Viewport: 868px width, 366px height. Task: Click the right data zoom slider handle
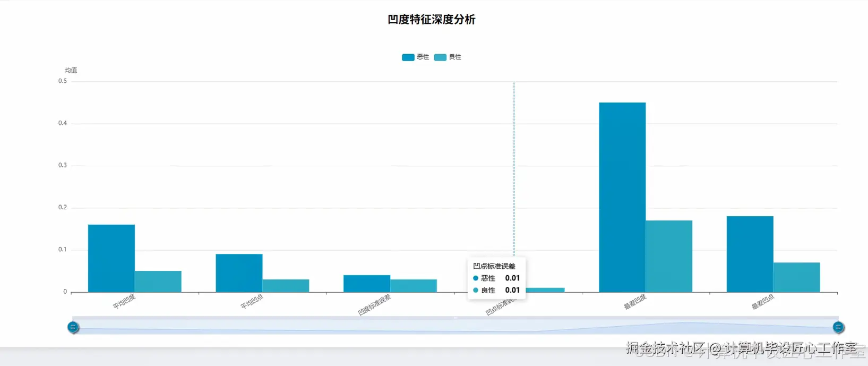[x=838, y=327]
